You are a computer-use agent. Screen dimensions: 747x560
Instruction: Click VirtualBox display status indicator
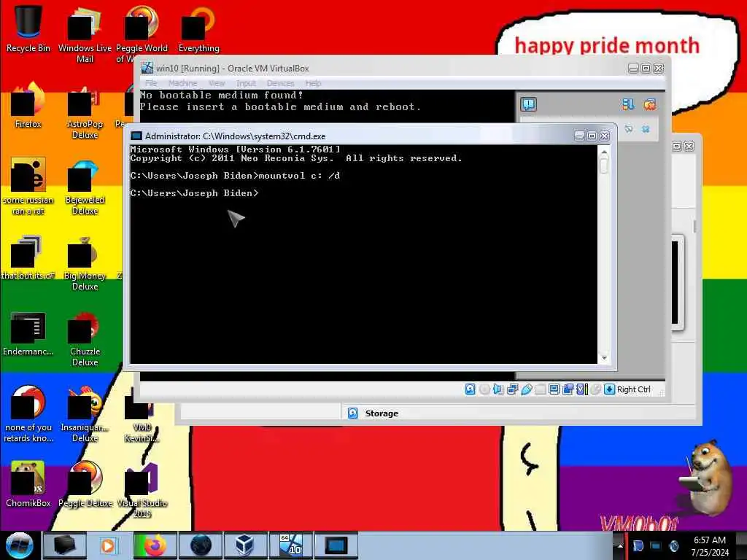(x=554, y=389)
